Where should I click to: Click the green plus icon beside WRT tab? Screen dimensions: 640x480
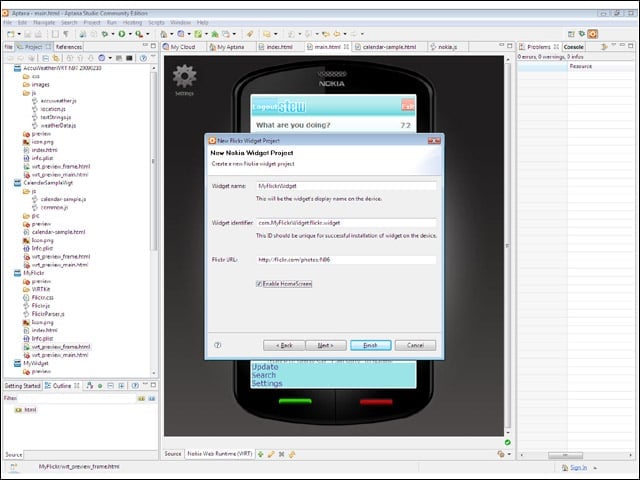[x=260, y=454]
